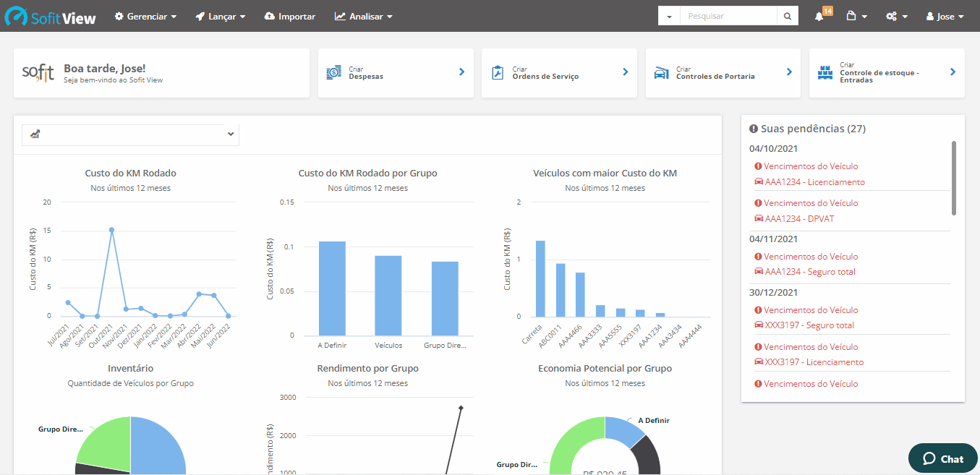
Task: Expand the search filter dropdown arrow
Action: (x=669, y=16)
